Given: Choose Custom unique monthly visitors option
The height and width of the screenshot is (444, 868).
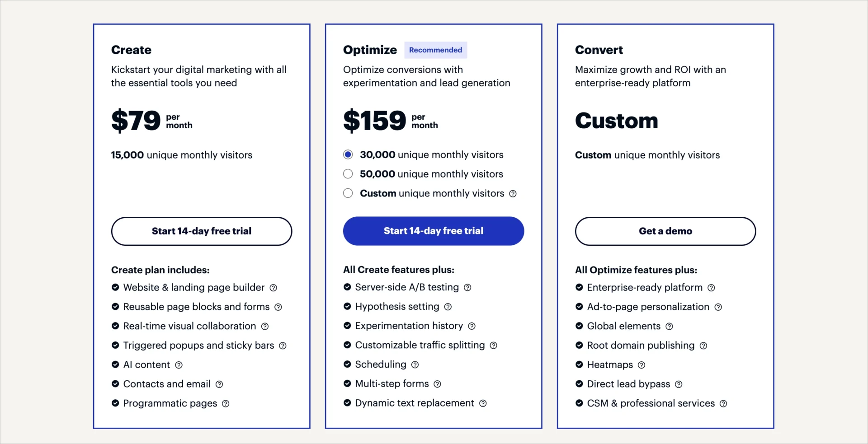Looking at the screenshot, I should click(x=348, y=193).
